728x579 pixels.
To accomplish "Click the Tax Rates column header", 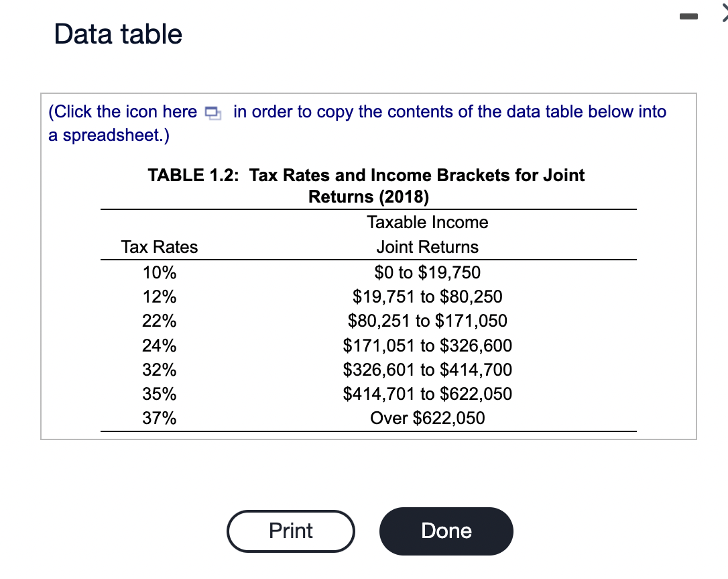I will pos(160,247).
